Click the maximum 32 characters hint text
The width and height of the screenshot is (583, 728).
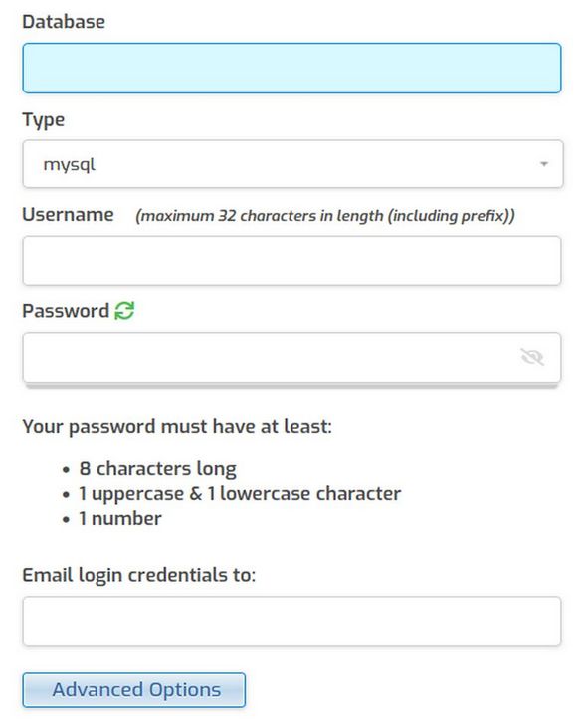(x=325, y=216)
